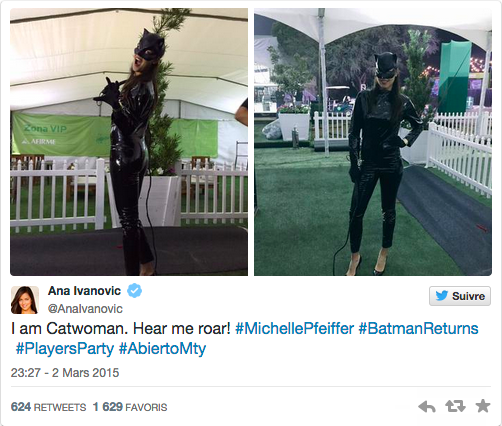This screenshot has height=426, width=502.
Task: Click the blue verified badge
Action: tap(134, 290)
